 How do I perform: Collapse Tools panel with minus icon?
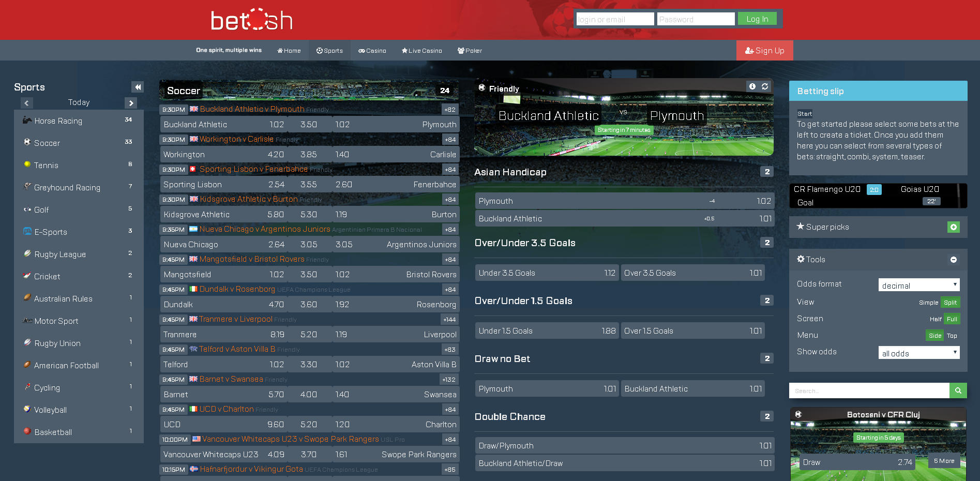[x=953, y=260]
